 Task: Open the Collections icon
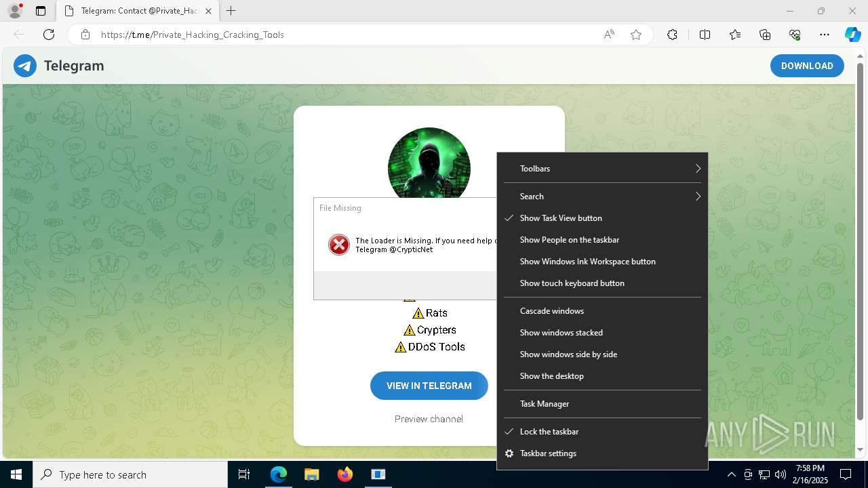click(765, 35)
